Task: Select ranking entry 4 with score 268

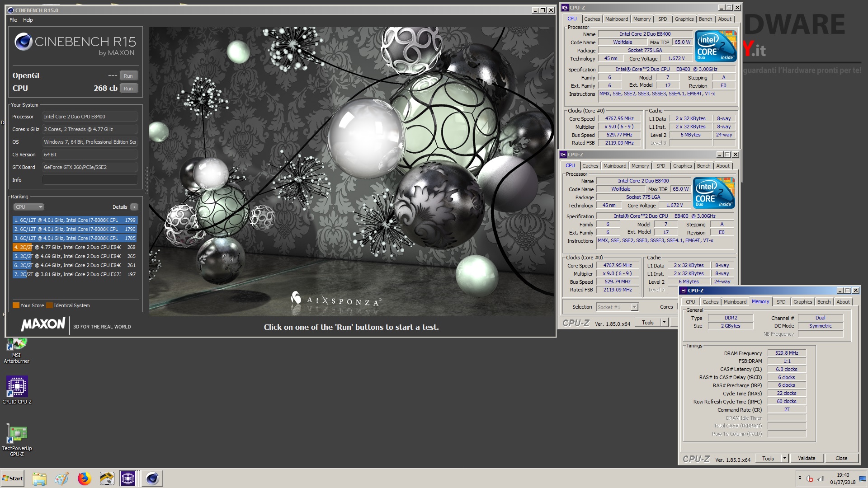Action: click(x=75, y=247)
